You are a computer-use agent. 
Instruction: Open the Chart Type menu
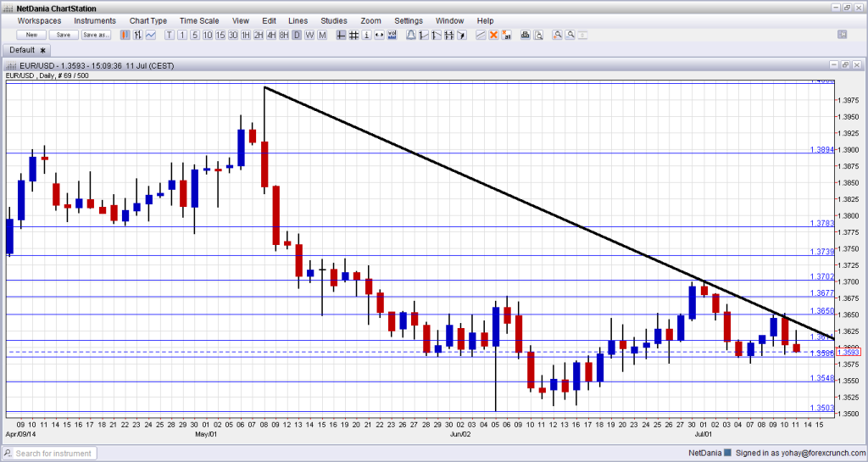coord(147,19)
